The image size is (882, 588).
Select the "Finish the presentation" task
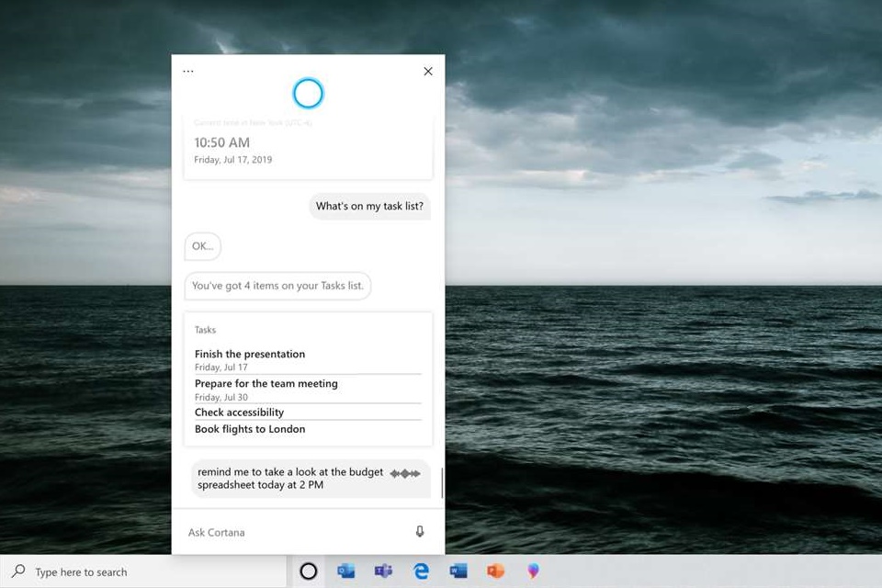pyautogui.click(x=249, y=354)
